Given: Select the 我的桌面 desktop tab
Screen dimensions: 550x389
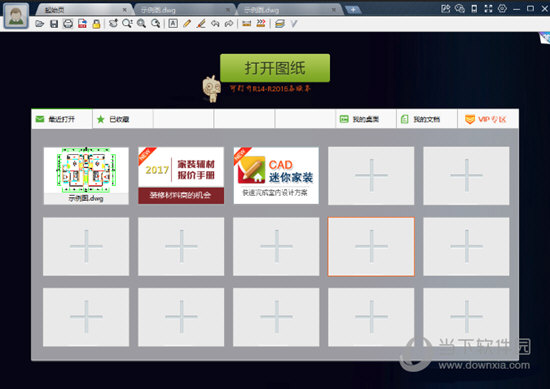Looking at the screenshot, I should [366, 119].
